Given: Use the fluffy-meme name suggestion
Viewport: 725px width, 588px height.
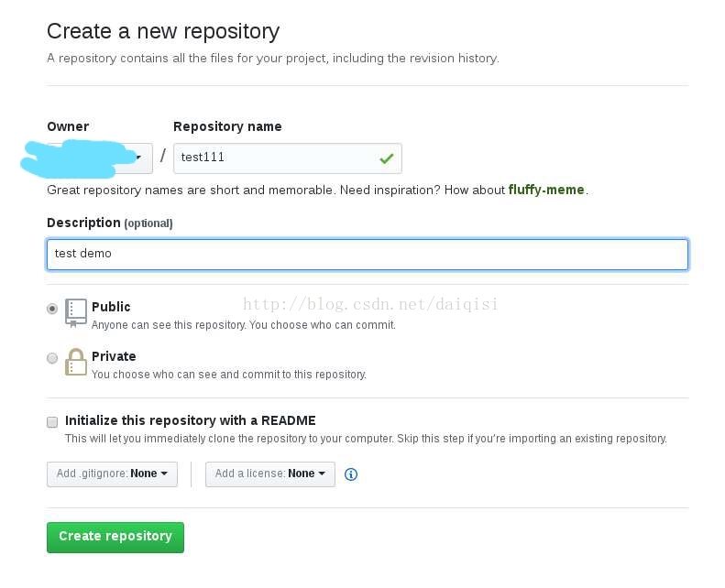Looking at the screenshot, I should coord(546,190).
